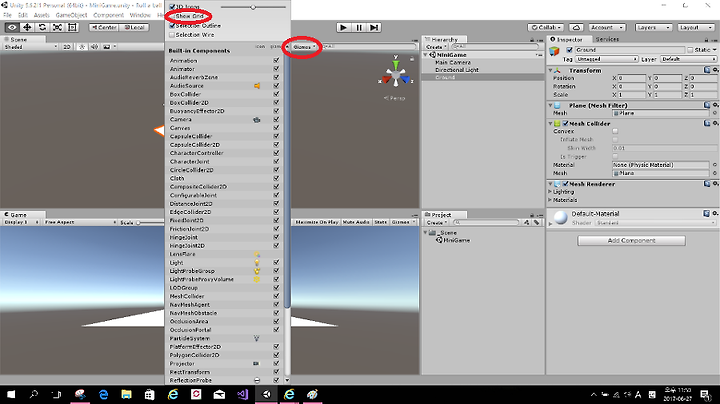Open File Explorer from the taskbar
This screenshot has width=720, height=404.
point(126,394)
